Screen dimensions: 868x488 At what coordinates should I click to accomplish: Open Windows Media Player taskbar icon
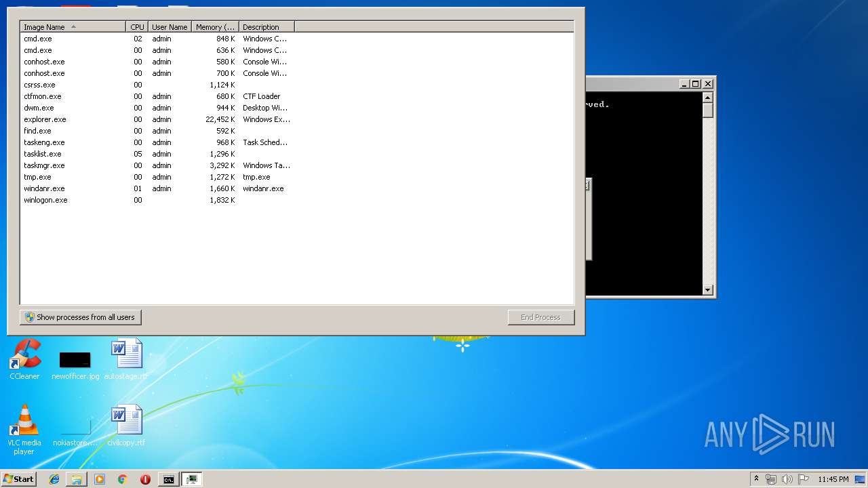pyautogui.click(x=100, y=479)
